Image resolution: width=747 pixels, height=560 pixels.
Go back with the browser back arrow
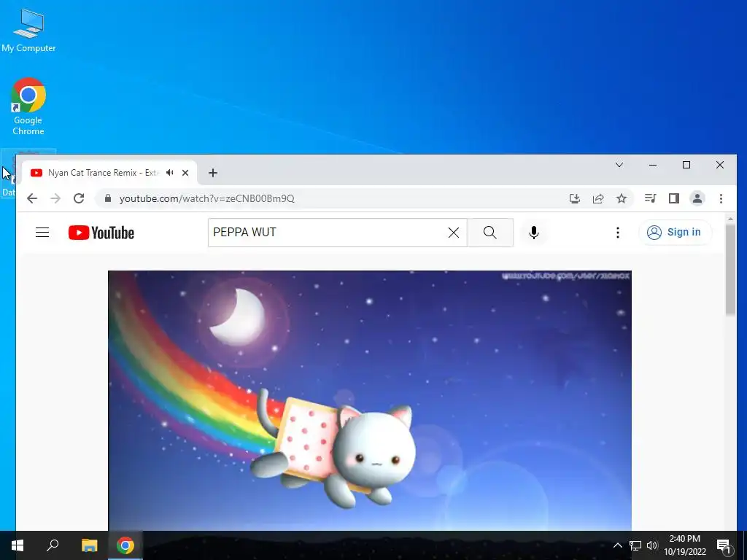[x=32, y=198]
